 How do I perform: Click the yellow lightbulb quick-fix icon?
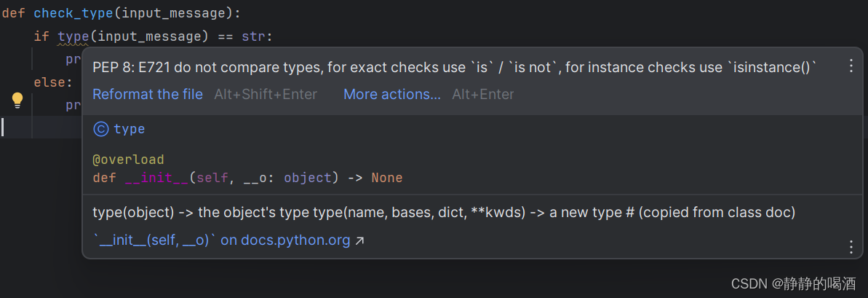[x=17, y=101]
